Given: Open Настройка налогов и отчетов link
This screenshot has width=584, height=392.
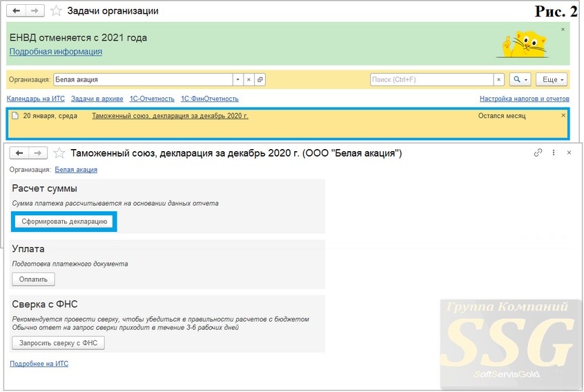Looking at the screenshot, I should [x=525, y=99].
